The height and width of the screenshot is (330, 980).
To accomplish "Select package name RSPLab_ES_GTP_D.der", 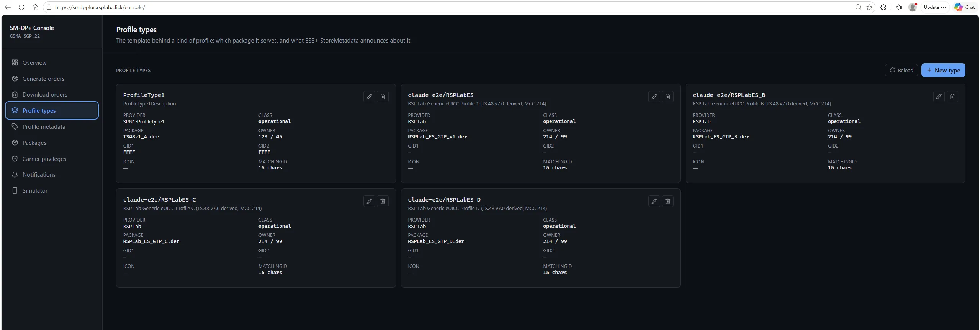I will [436, 241].
